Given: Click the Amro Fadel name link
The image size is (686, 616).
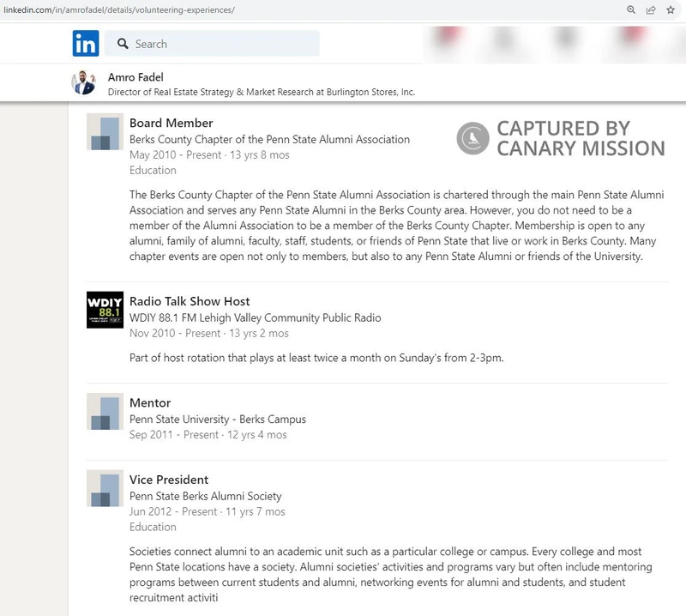Looking at the screenshot, I should pos(135,77).
